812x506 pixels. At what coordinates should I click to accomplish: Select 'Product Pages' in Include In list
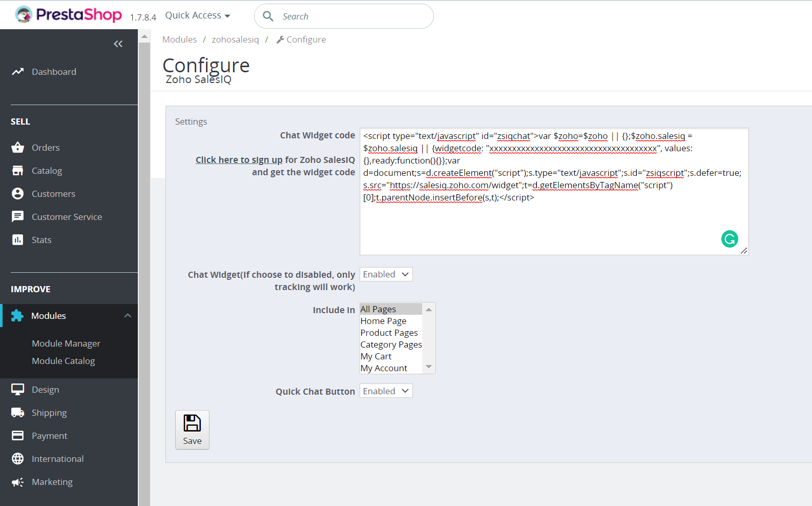point(391,333)
